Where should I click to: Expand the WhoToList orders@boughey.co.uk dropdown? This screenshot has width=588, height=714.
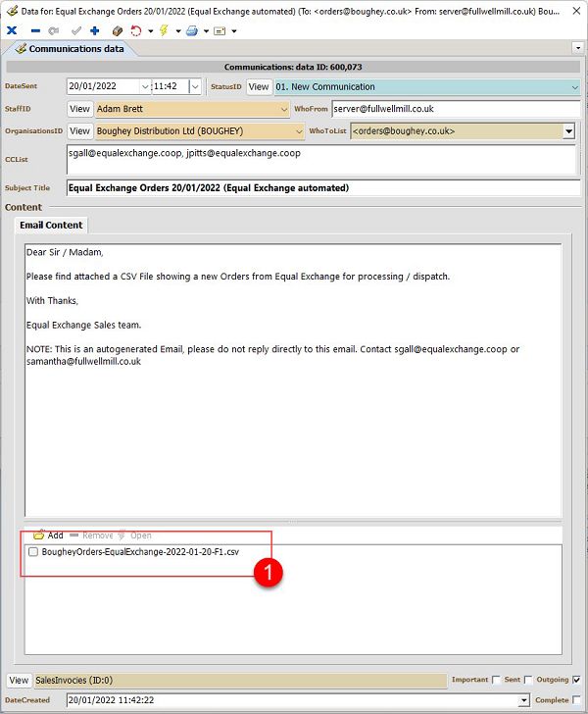point(568,131)
